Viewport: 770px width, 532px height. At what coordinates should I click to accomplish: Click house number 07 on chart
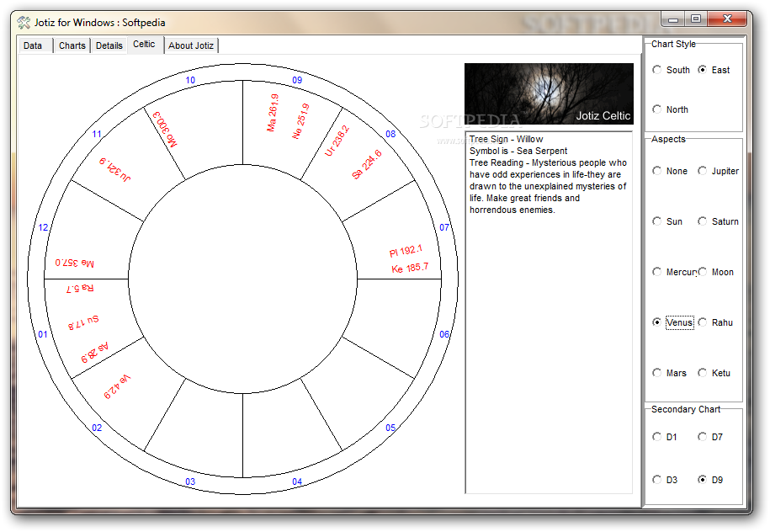coord(444,227)
